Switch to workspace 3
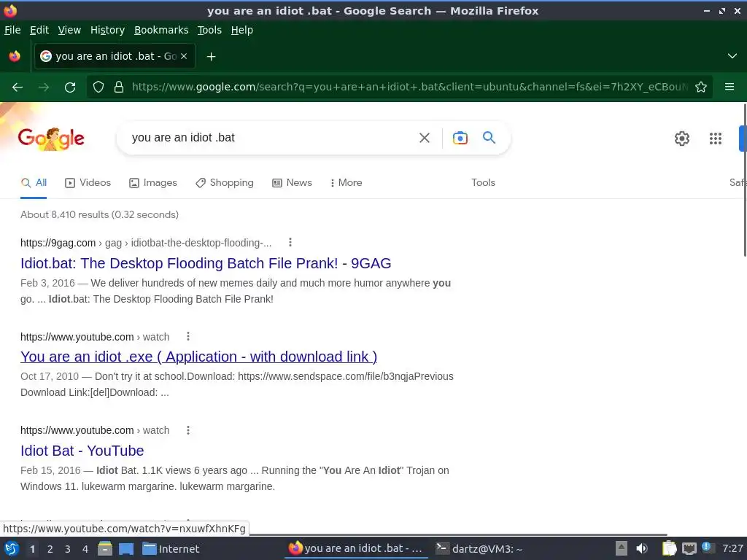The width and height of the screenshot is (747, 560). click(x=67, y=549)
